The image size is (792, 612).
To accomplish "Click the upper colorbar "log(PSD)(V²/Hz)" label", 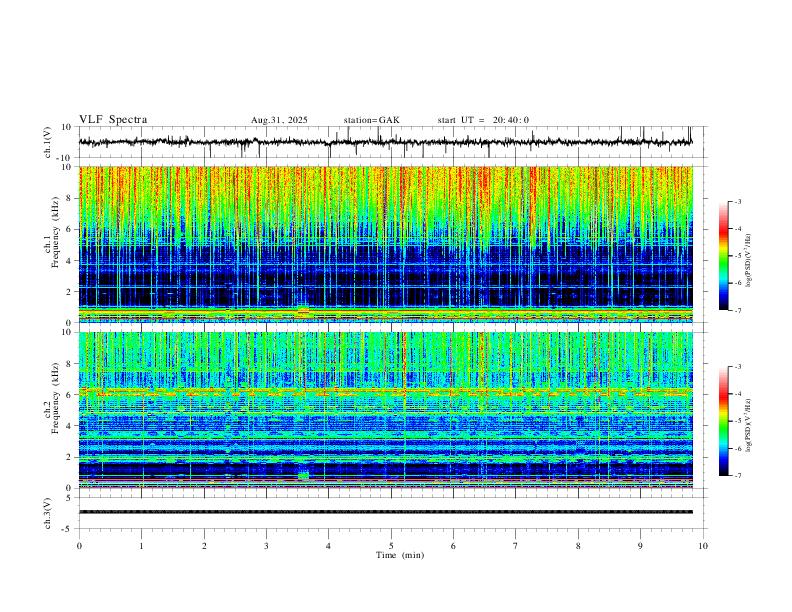I will 749,261.
